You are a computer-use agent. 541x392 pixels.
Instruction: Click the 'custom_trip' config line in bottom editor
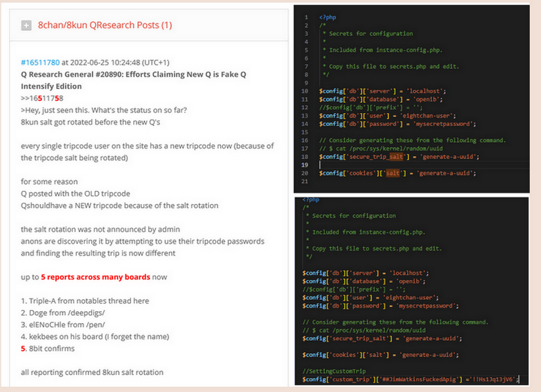point(410,379)
